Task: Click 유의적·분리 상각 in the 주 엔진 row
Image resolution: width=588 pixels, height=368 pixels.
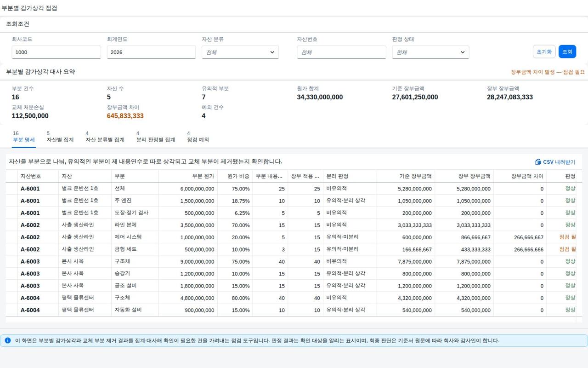Action: coord(346,201)
